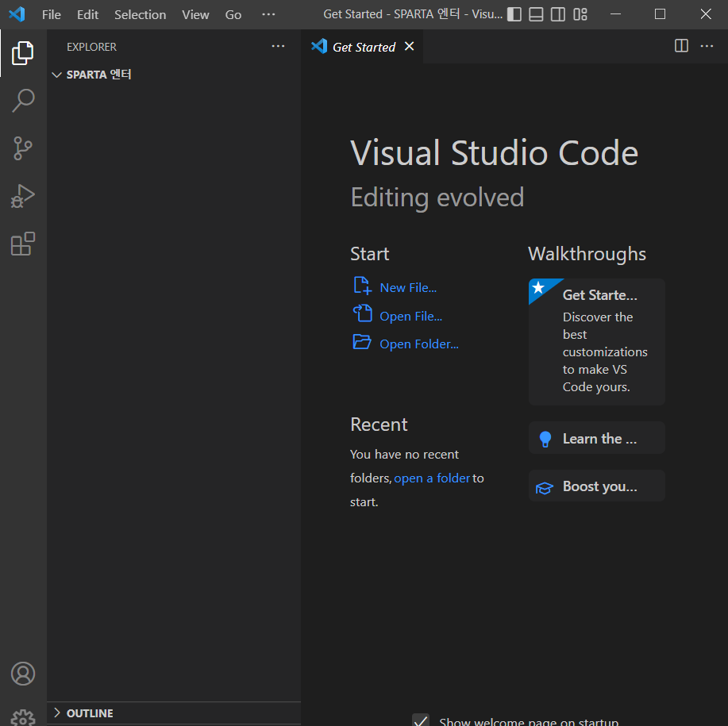This screenshot has width=728, height=726.
Task: Open the Run and Debug view icon
Action: (x=23, y=196)
